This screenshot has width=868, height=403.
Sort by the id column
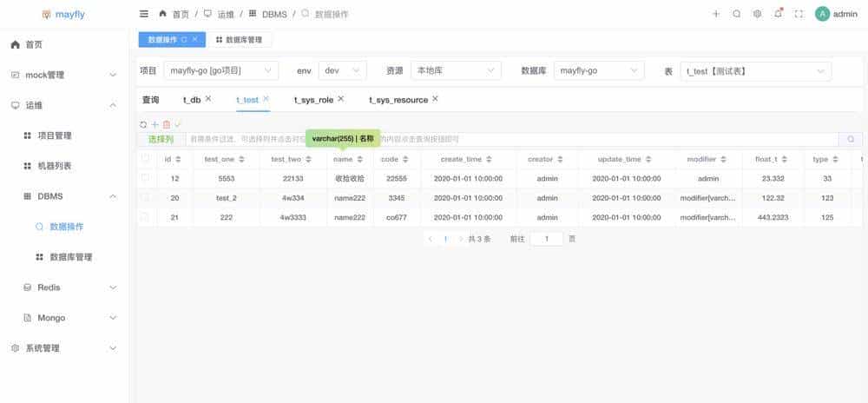click(x=178, y=160)
